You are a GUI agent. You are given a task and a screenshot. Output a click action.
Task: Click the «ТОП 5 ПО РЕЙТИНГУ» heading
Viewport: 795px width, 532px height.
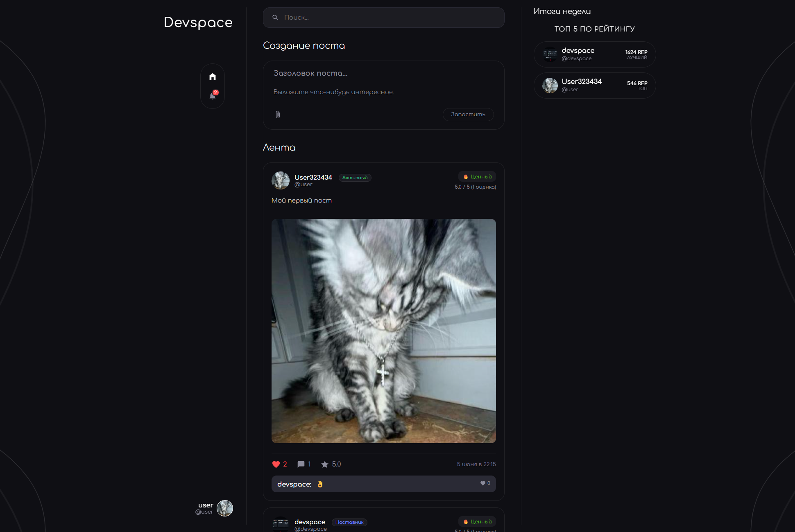pos(595,29)
